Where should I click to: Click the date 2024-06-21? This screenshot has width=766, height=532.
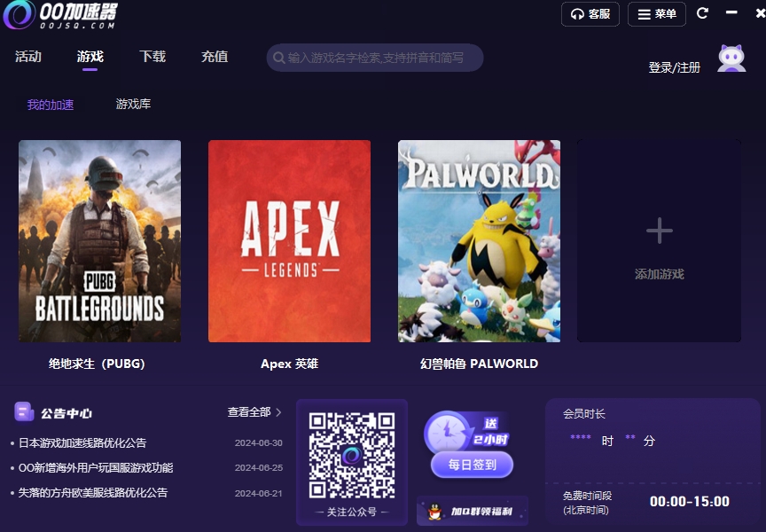(x=258, y=493)
